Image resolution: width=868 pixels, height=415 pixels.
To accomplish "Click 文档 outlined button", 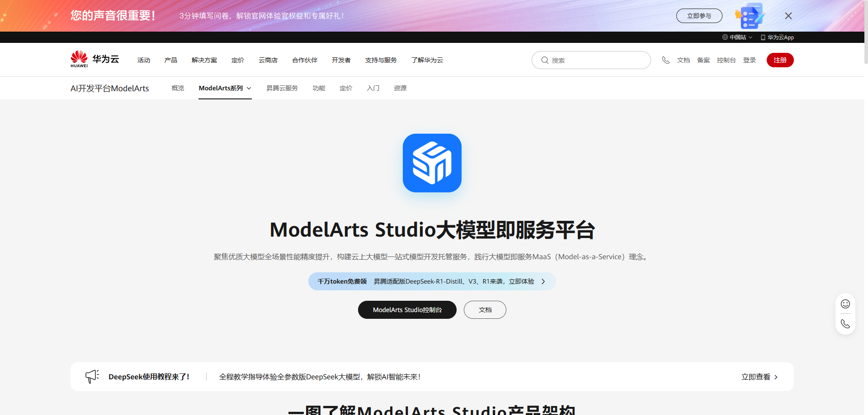I will (485, 310).
